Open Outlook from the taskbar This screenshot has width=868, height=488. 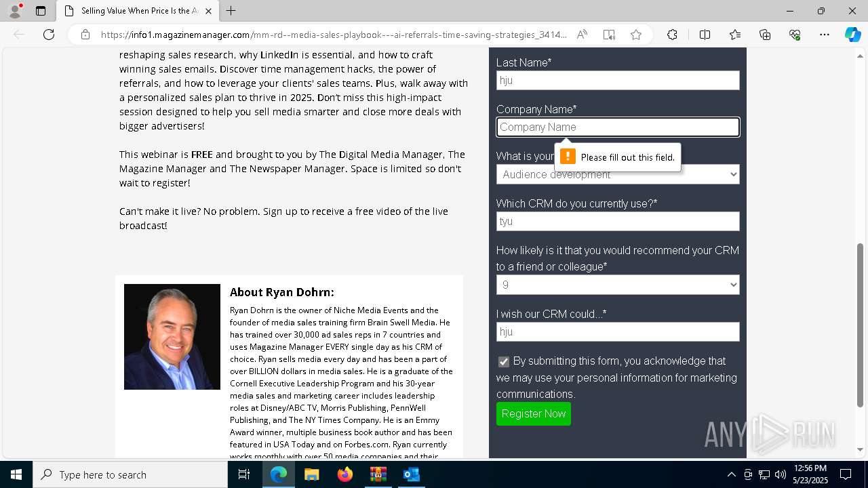tap(412, 474)
